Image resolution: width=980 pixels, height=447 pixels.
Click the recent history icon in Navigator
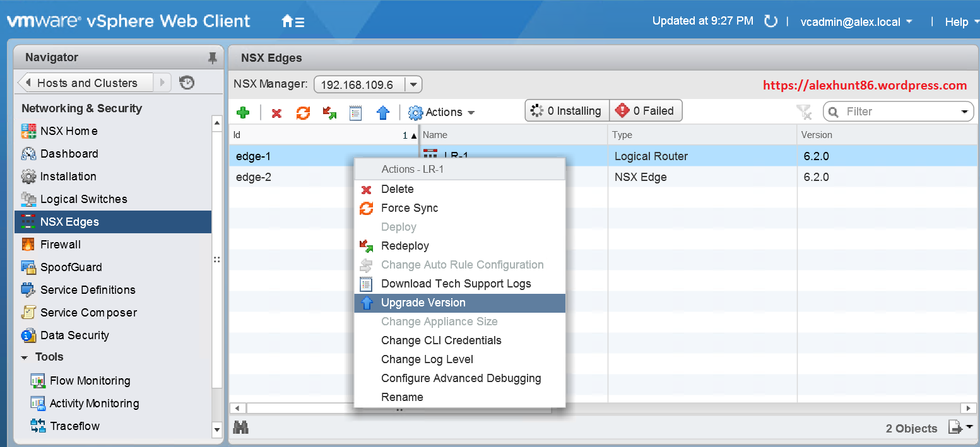click(x=187, y=83)
